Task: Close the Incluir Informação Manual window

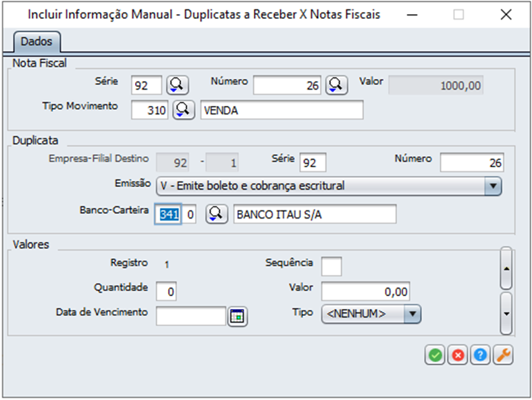Action: [506, 15]
